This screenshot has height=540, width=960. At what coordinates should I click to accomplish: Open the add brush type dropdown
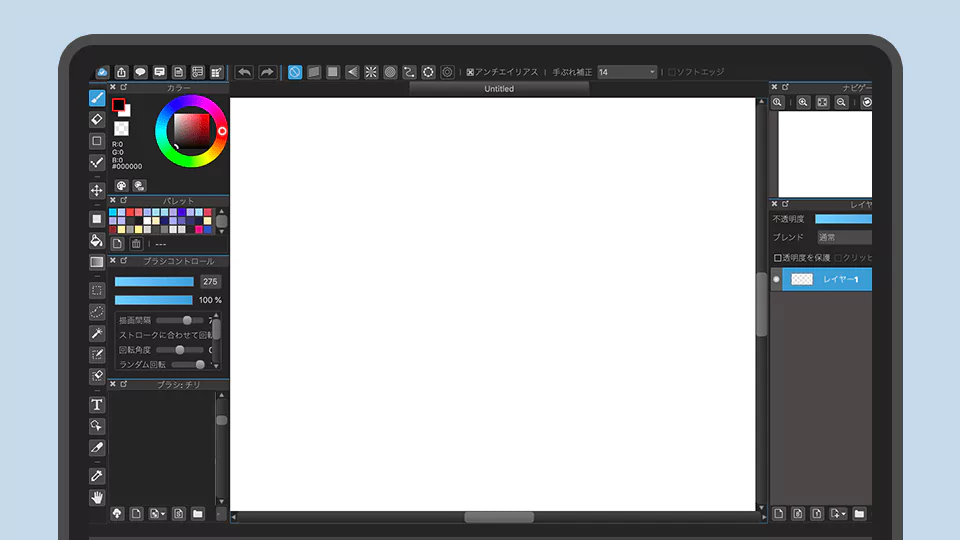pyautogui.click(x=157, y=514)
